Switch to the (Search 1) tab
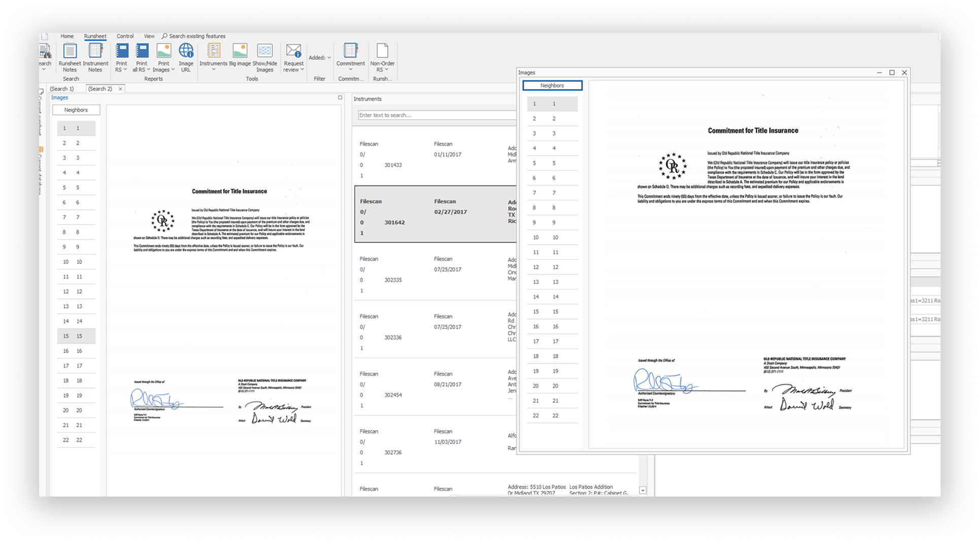The image size is (980, 542). (62, 89)
